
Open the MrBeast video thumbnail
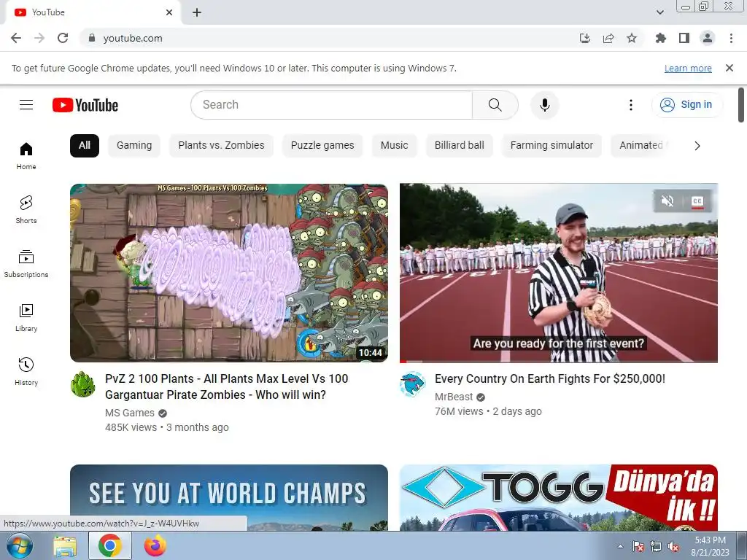[558, 273]
